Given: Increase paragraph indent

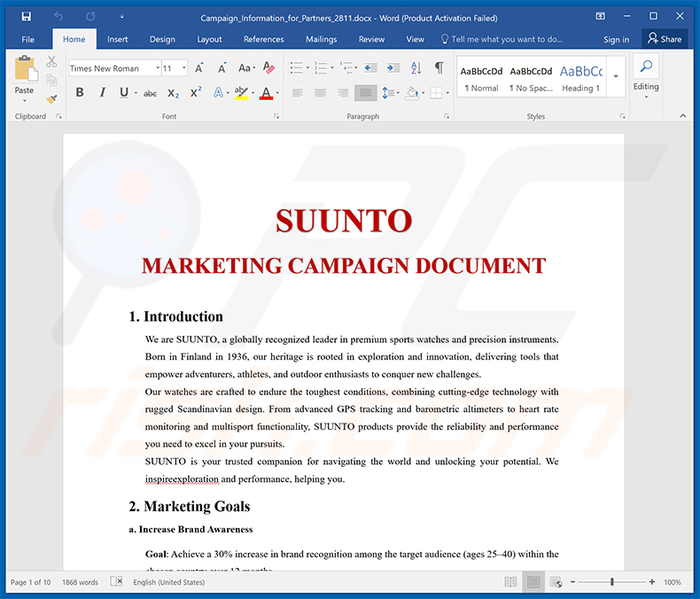Looking at the screenshot, I should 393,68.
